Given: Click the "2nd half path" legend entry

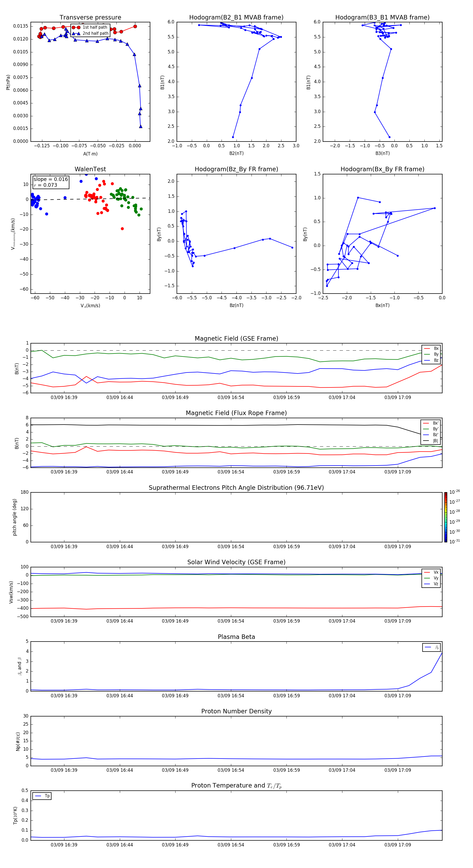Looking at the screenshot, I should [x=90, y=33].
